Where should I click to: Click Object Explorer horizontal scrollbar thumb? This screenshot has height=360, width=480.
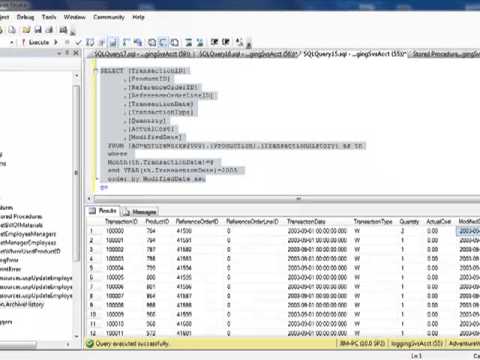18,344
